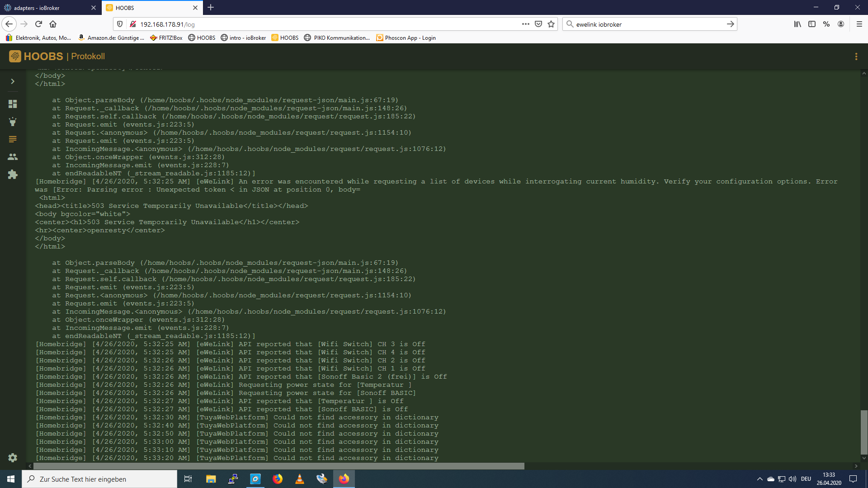Bookmark this page with the star icon
Screen dimensions: 868x488
click(551, 24)
